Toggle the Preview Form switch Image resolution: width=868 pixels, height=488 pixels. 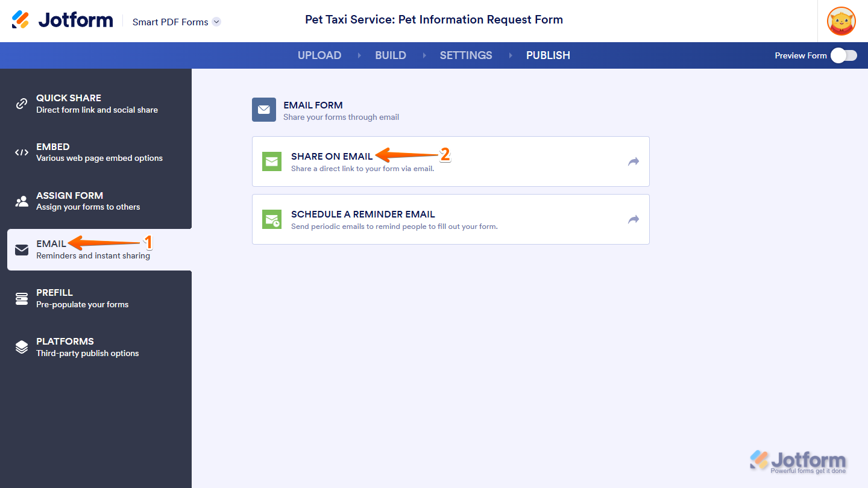(x=843, y=55)
